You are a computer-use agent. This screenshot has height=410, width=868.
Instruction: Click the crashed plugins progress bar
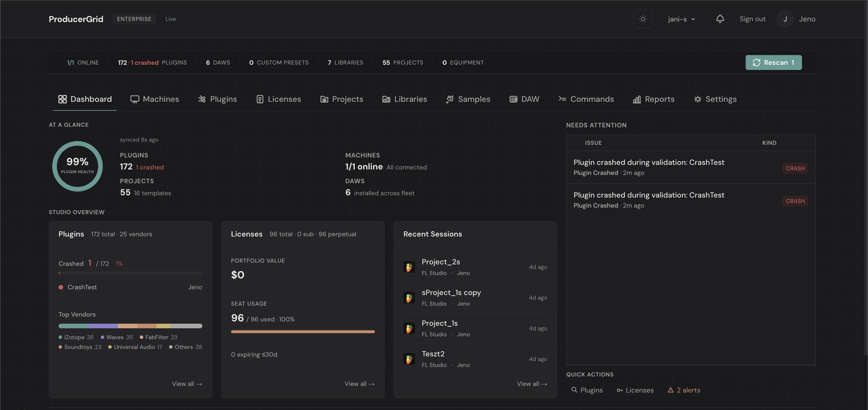[130, 273]
